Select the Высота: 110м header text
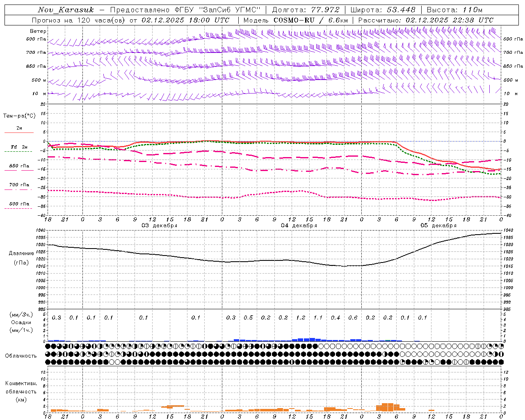 tap(455, 10)
